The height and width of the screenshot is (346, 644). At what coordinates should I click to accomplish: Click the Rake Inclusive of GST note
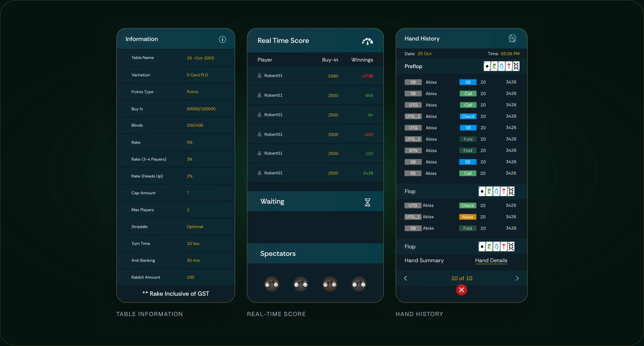point(176,294)
